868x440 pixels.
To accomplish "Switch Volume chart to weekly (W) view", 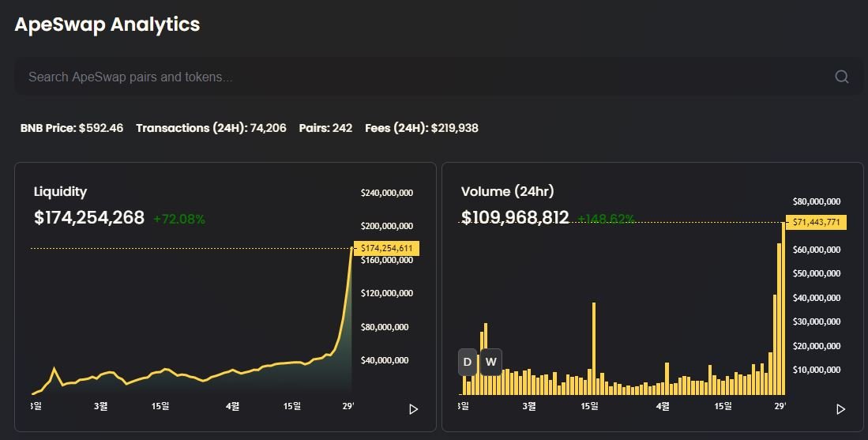I will [x=490, y=362].
